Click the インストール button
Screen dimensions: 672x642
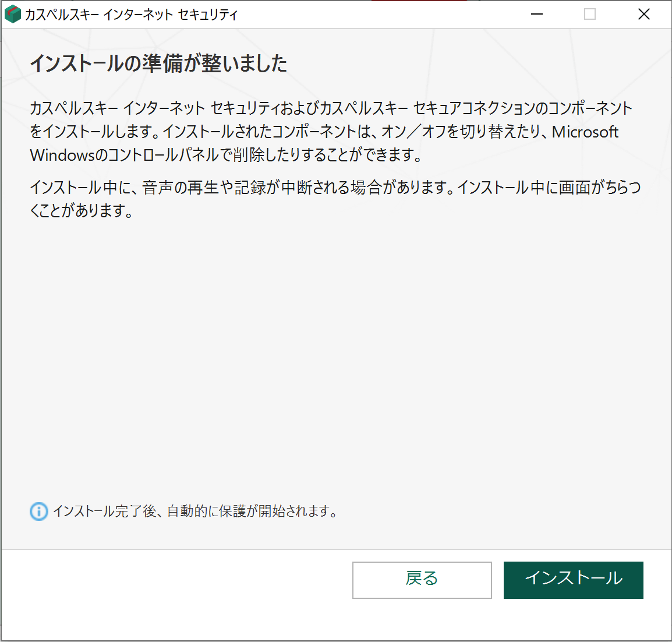[573, 580]
